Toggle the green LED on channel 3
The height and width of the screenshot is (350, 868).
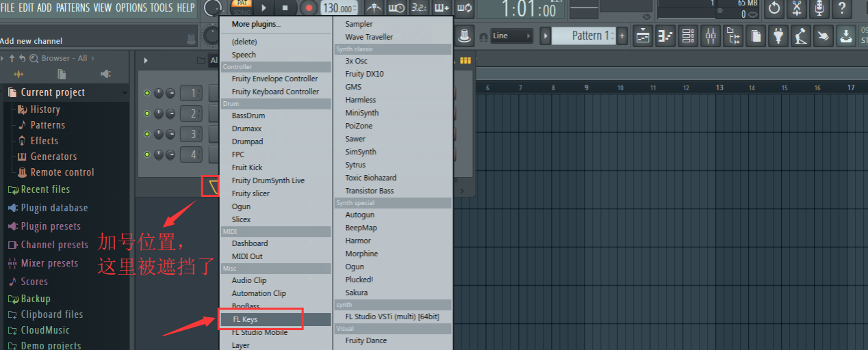[x=146, y=134]
